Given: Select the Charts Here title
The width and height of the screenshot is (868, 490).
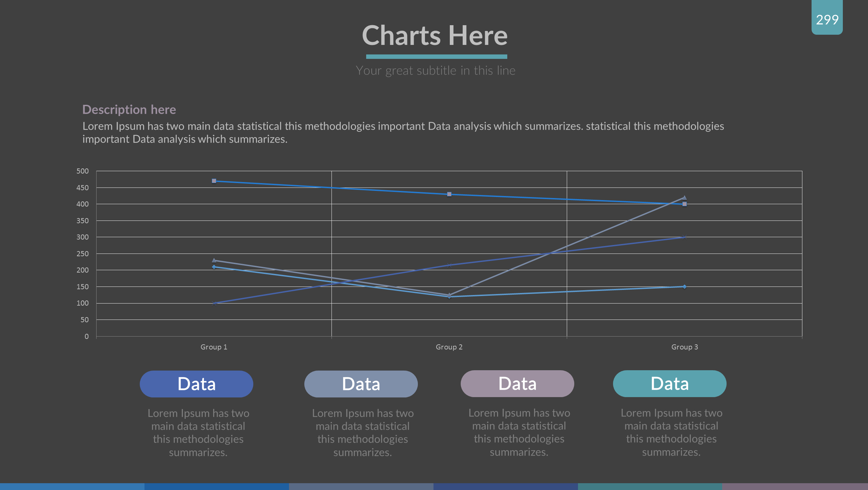Looking at the screenshot, I should point(435,35).
